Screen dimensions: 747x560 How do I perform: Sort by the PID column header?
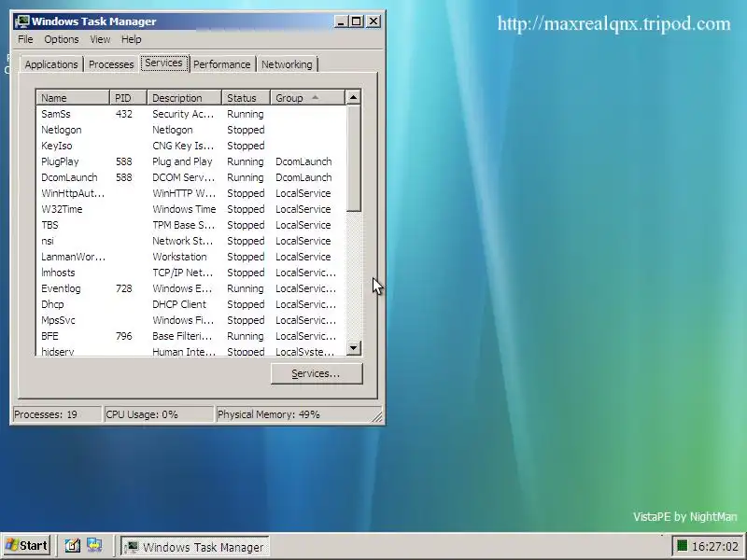coord(128,98)
